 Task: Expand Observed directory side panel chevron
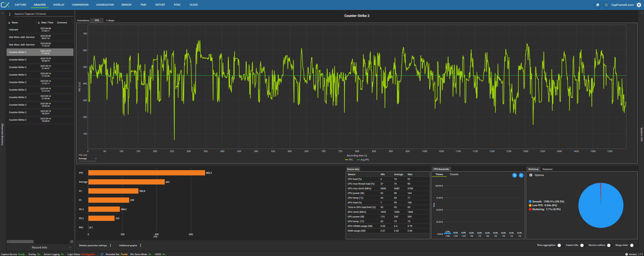tap(2, 13)
